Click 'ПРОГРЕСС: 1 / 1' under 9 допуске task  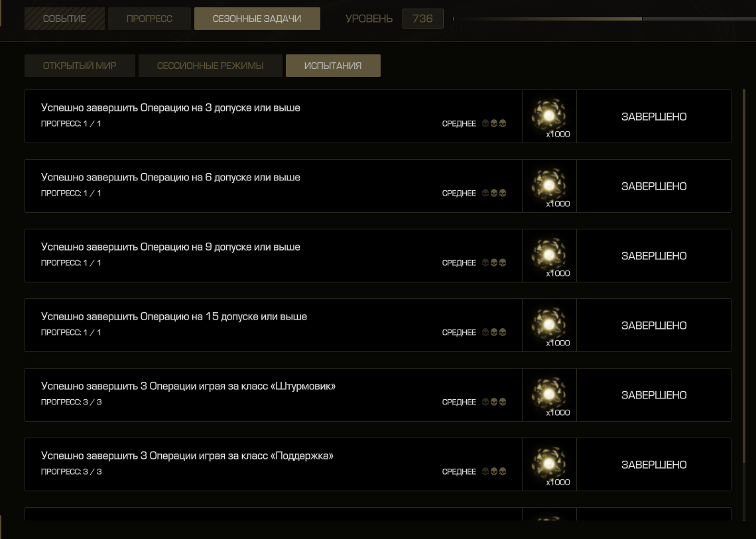71,263
